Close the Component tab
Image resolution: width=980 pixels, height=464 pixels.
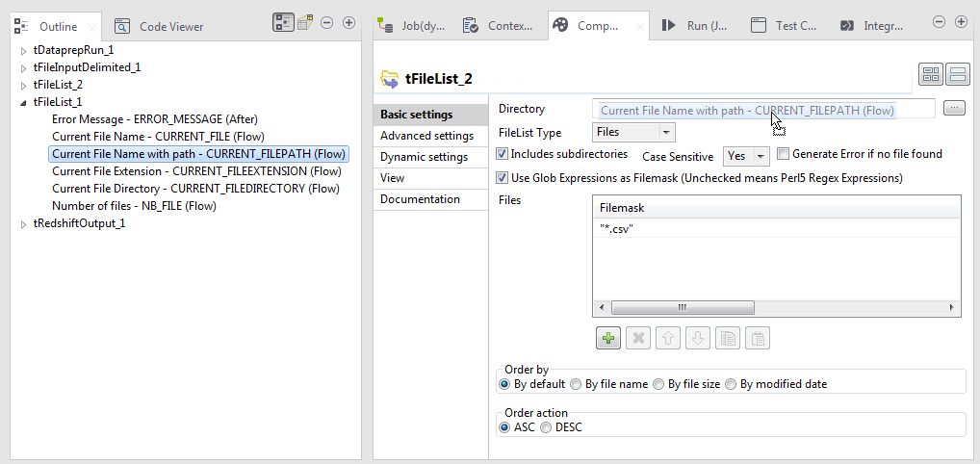pos(640,28)
